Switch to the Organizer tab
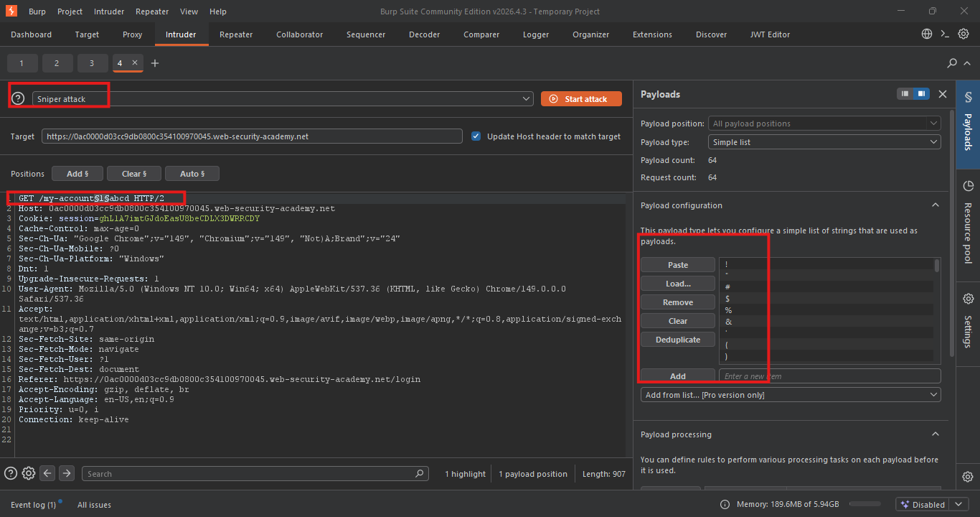The width and height of the screenshot is (980, 517). (590, 34)
